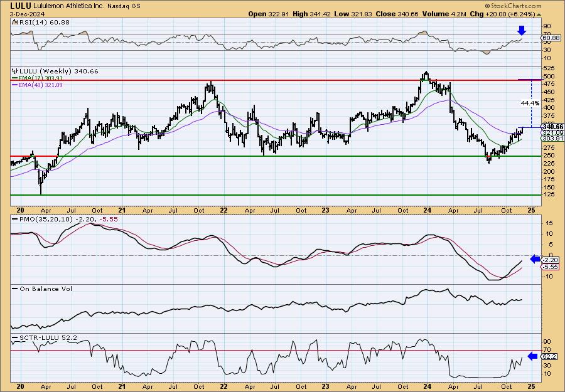The image size is (565, 392).
Task: Click the green EMA(17) legend line swatch
Action: pyautogui.click(x=15, y=78)
